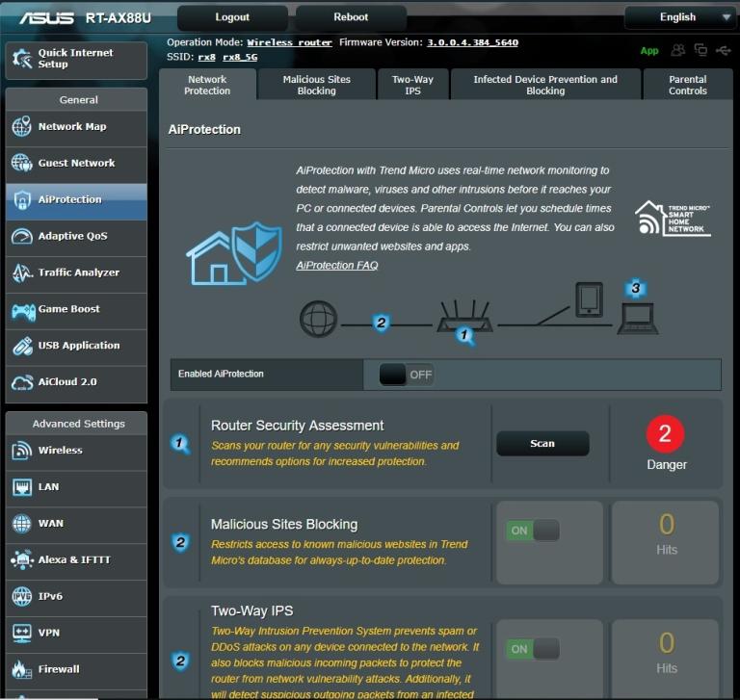This screenshot has height=700, width=740.
Task: Click the Firewall flame icon
Action: click(22, 669)
